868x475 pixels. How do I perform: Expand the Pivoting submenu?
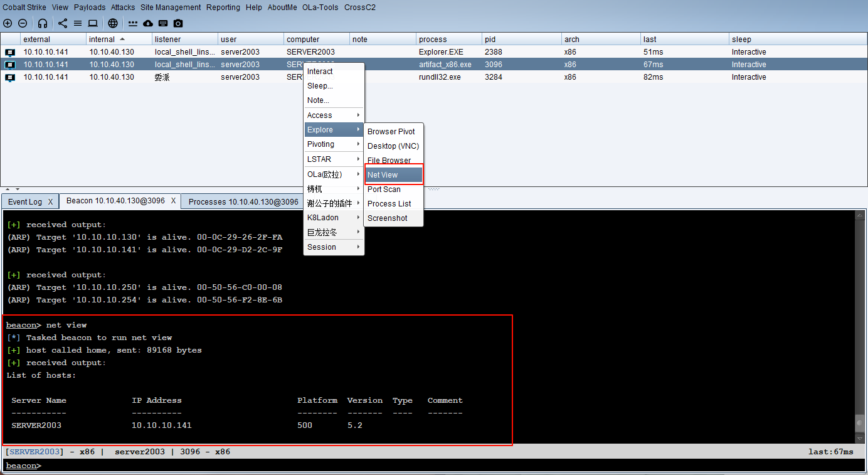click(x=334, y=144)
